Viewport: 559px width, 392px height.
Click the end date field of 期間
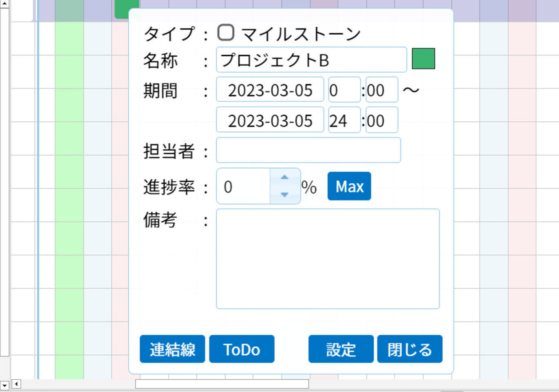click(270, 120)
